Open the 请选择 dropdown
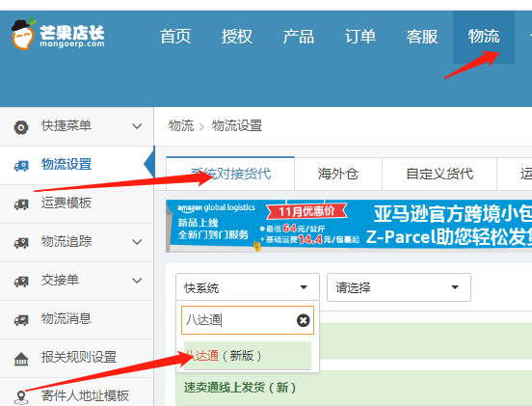This screenshot has height=406, width=532. coord(399,287)
